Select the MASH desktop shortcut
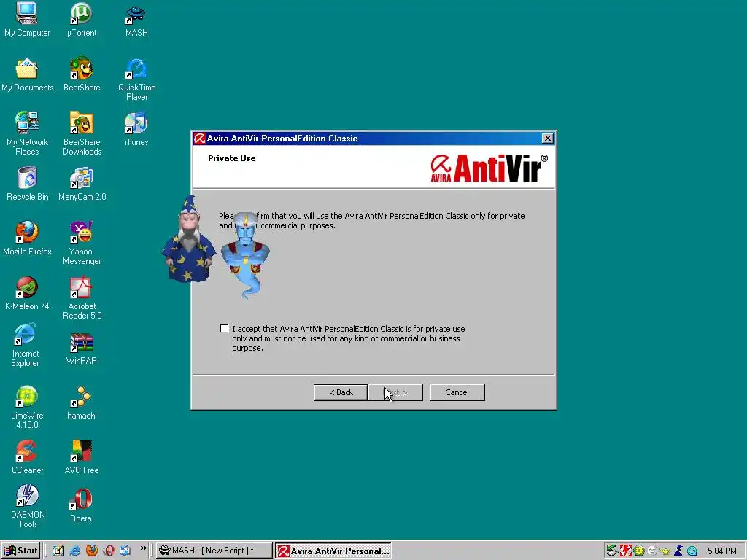Screen dimensions: 747x560 pyautogui.click(x=136, y=20)
